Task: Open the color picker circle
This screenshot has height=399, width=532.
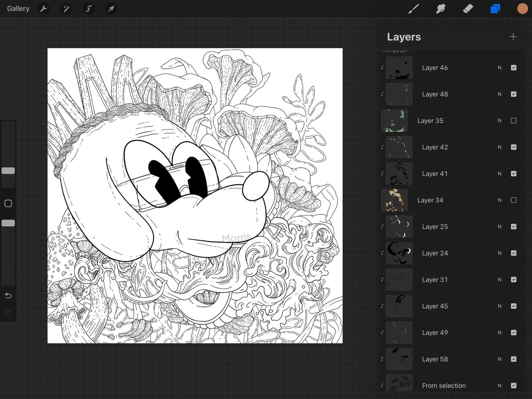Action: [x=522, y=8]
